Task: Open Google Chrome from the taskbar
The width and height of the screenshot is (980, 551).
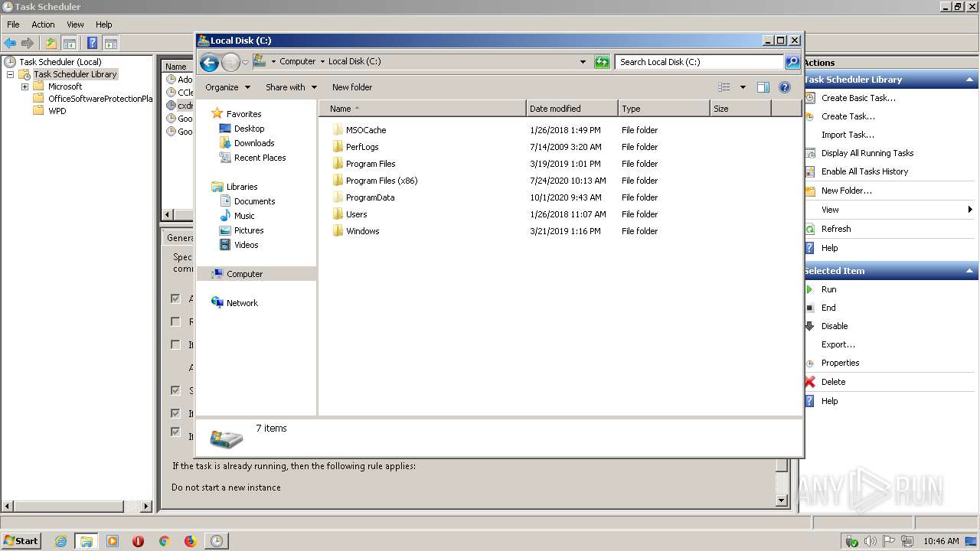Action: pos(164,541)
